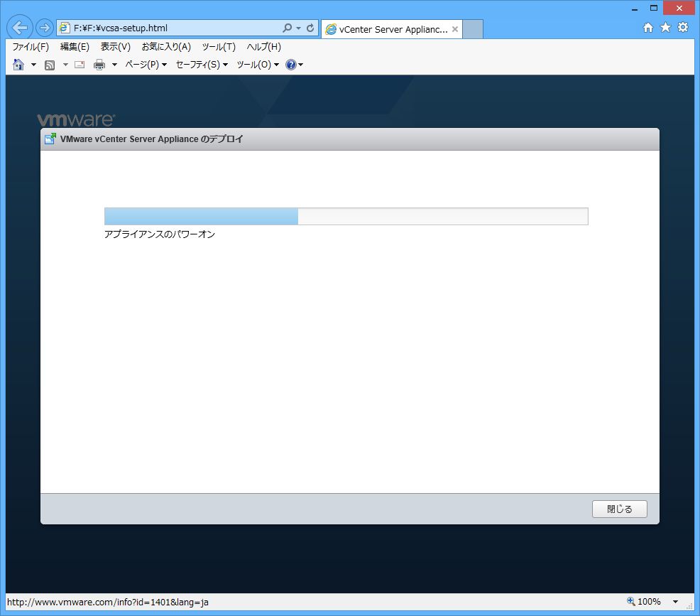Click the RSS feeds icon
700x616 pixels.
[50, 65]
